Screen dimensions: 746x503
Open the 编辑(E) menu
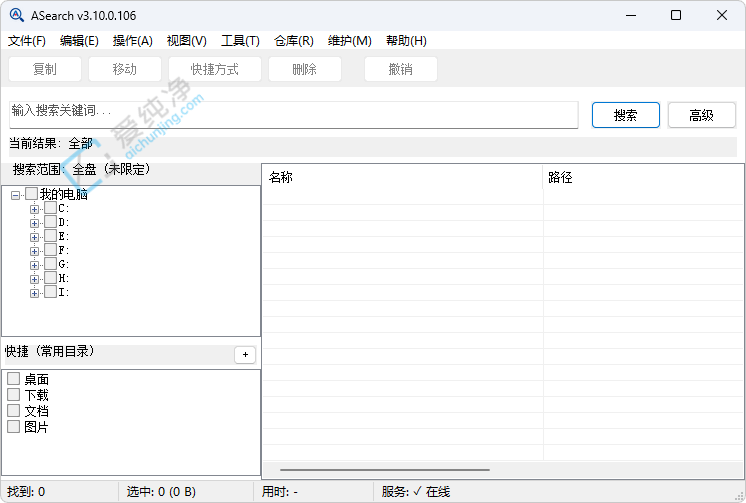79,41
